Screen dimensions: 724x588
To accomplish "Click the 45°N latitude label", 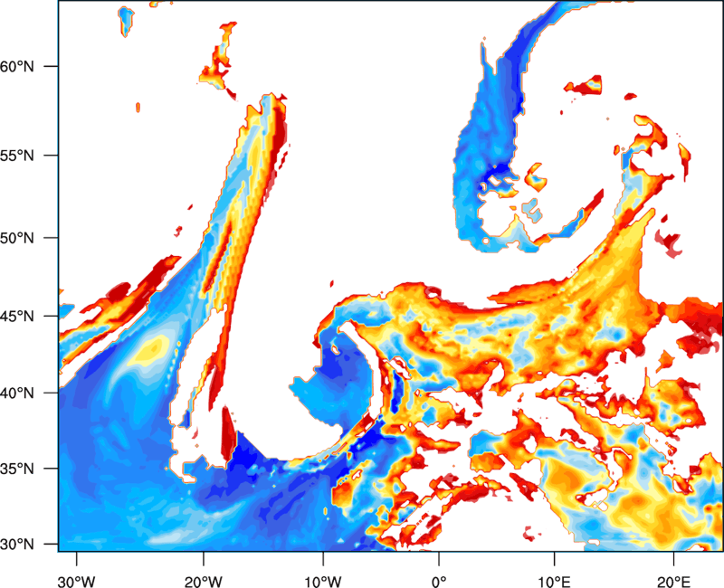I will pos(17,317).
